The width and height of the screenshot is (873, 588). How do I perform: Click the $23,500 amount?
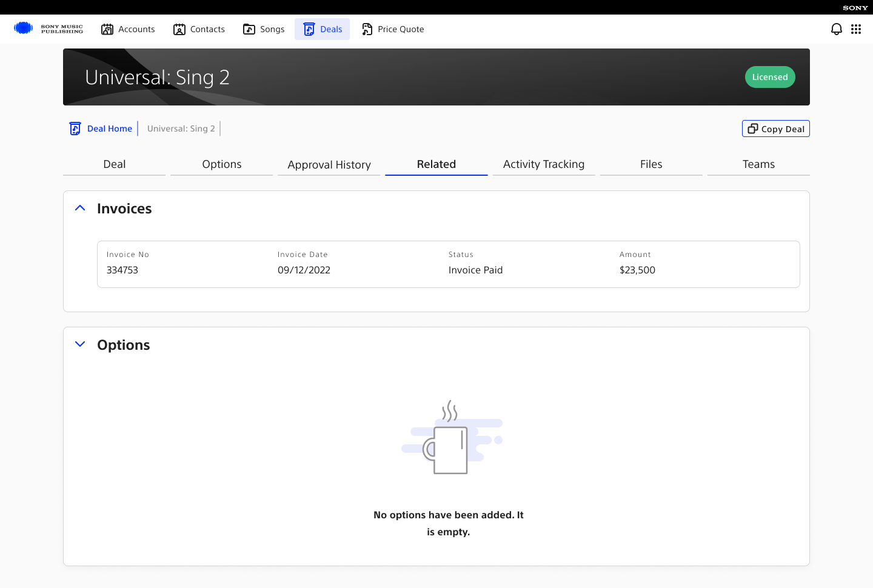coord(637,270)
